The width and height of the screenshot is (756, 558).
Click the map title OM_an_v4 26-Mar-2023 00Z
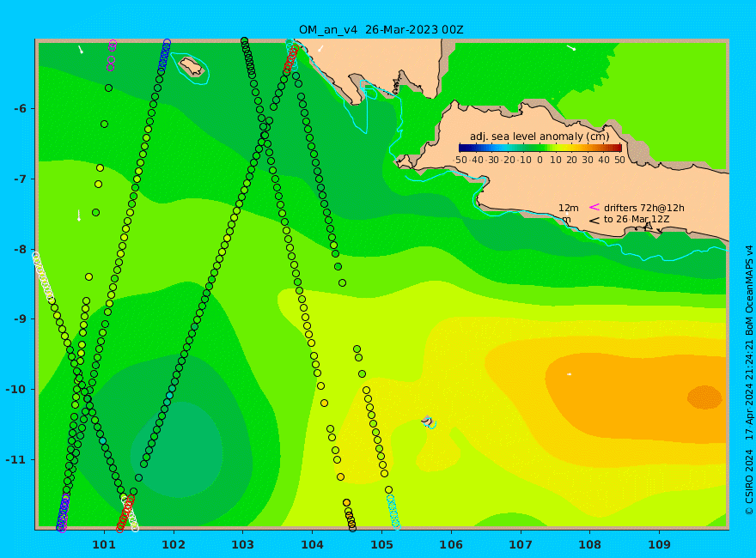click(x=381, y=30)
